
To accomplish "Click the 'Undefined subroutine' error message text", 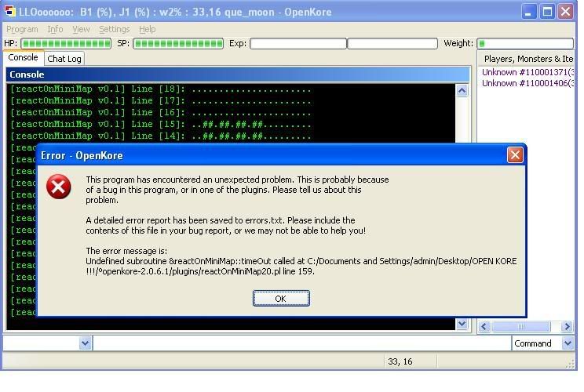I will coord(301,267).
